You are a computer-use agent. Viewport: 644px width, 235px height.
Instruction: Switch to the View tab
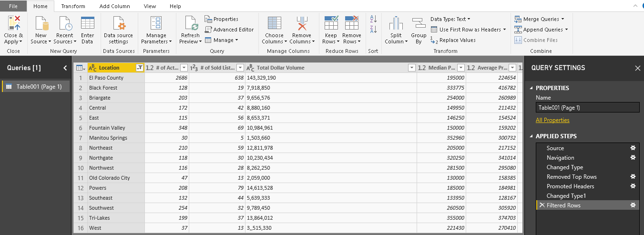coord(150,6)
